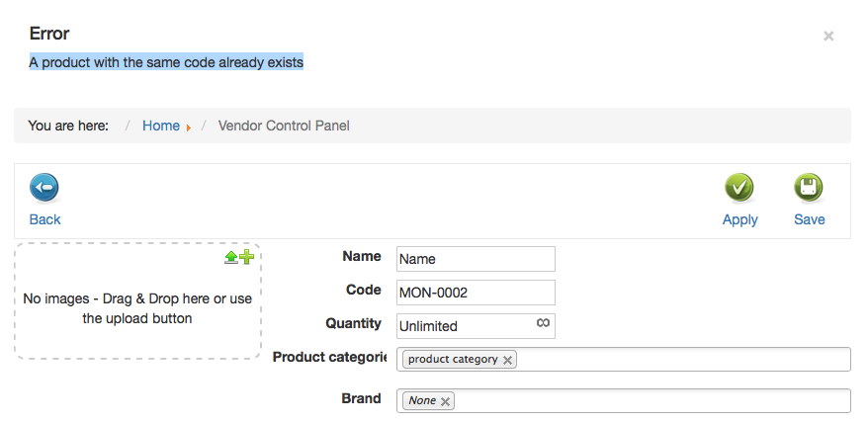This screenshot has height=423, width=868.
Task: Click the green upload arrow icon
Action: coord(230,257)
